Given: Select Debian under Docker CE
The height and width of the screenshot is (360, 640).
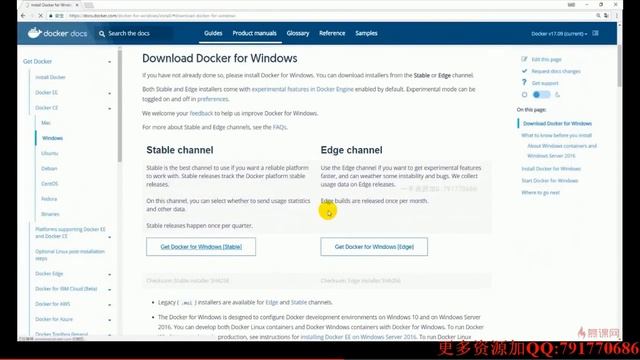Looking at the screenshot, I should click(x=49, y=168).
